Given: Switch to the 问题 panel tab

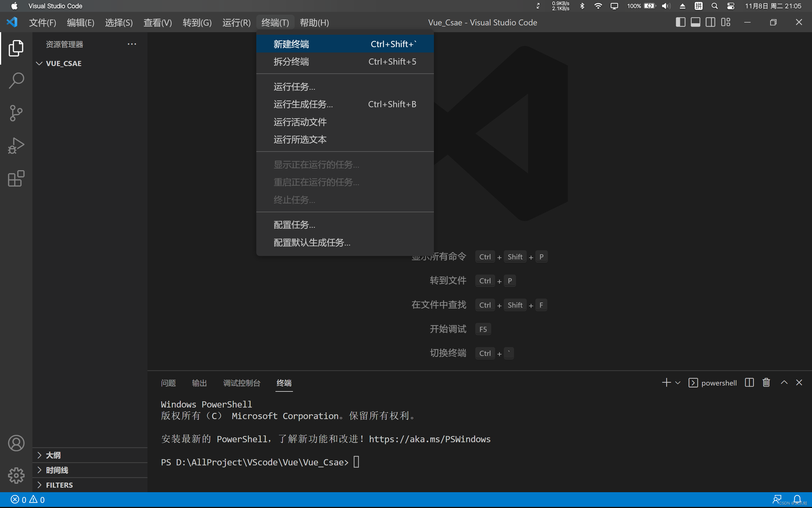Looking at the screenshot, I should [x=168, y=383].
